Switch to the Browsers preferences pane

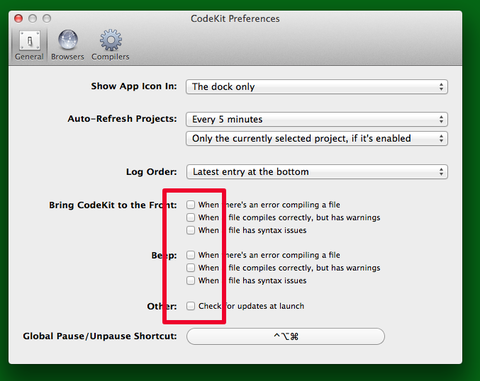pyautogui.click(x=68, y=46)
